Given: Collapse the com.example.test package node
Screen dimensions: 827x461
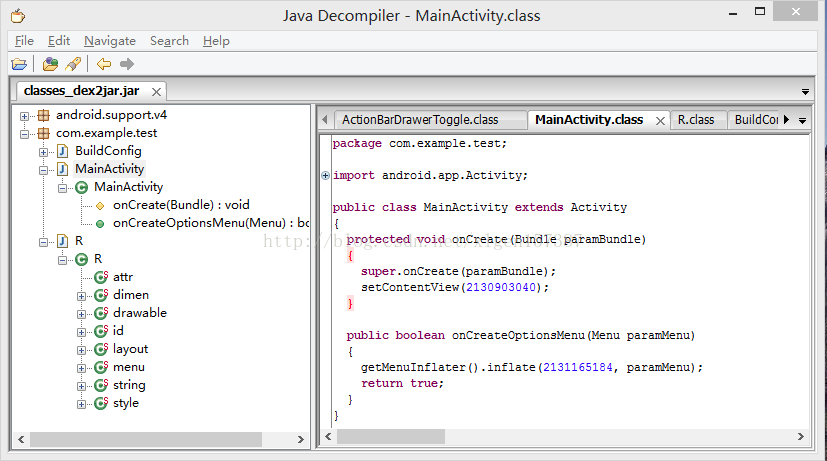Looking at the screenshot, I should click(24, 133).
